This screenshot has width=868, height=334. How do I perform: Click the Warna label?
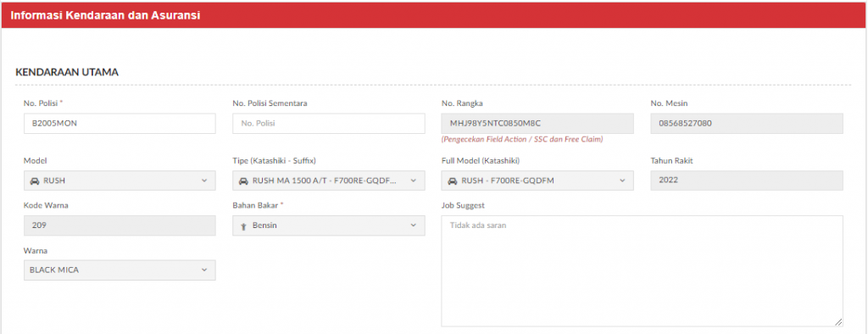click(35, 250)
